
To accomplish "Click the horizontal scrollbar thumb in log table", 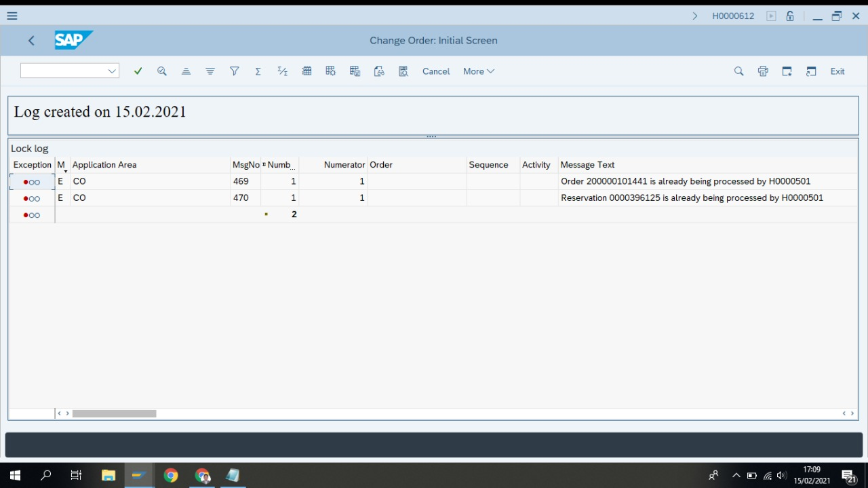I will click(114, 413).
